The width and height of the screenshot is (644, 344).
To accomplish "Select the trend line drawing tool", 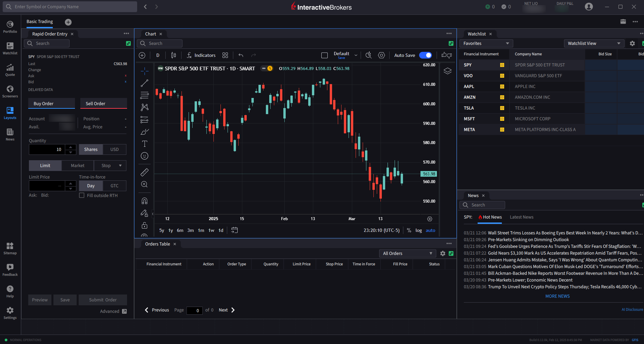I will click(145, 83).
